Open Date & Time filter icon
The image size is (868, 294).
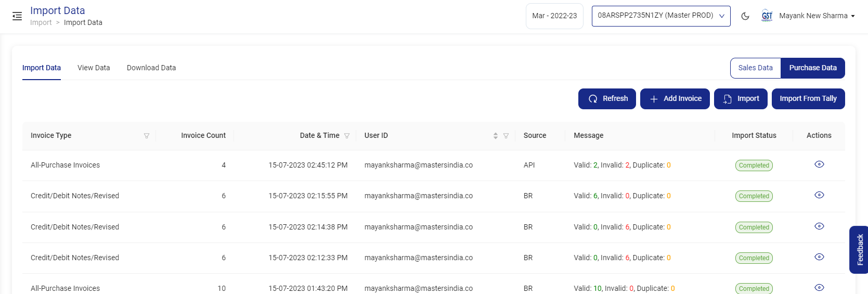click(x=347, y=136)
